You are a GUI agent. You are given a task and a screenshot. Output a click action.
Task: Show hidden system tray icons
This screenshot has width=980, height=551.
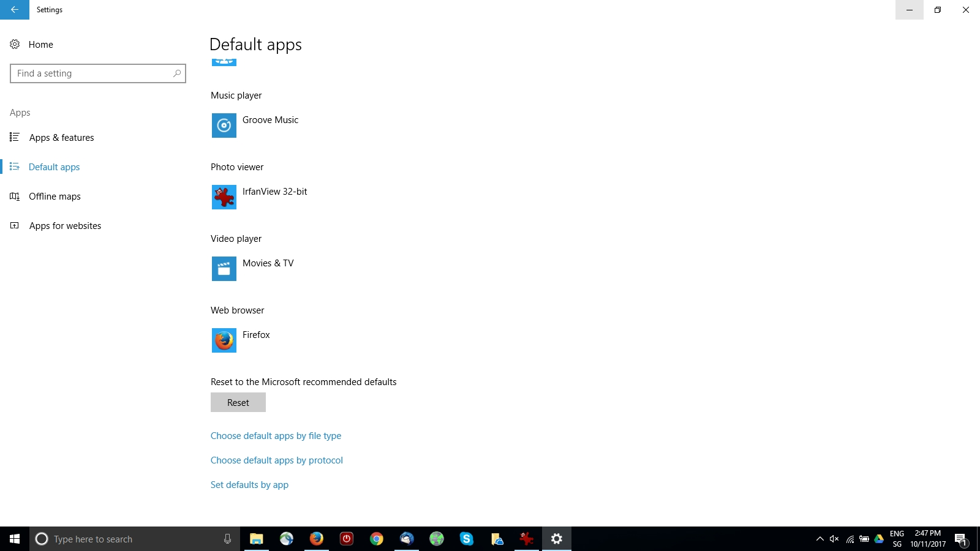(x=820, y=539)
